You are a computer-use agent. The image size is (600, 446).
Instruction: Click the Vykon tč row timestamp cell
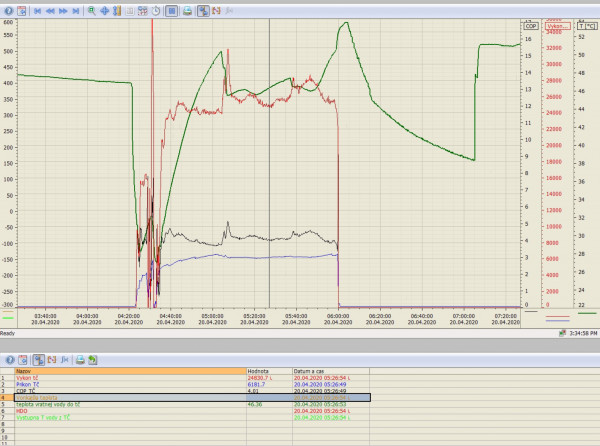click(331, 378)
